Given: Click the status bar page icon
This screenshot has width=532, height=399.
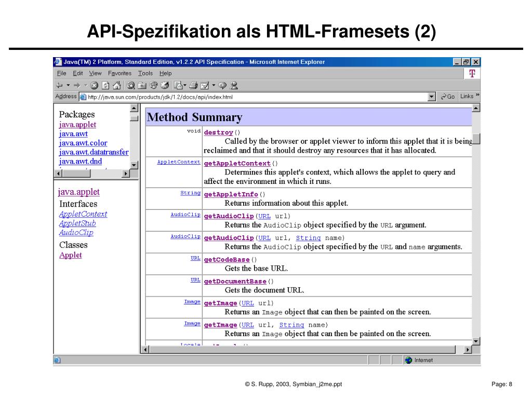Looking at the screenshot, I should (x=57, y=360).
